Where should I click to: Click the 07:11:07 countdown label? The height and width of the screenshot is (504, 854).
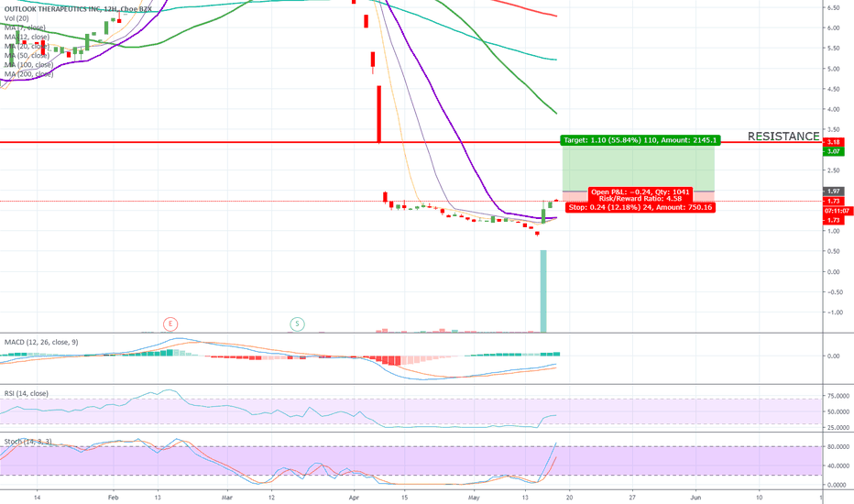click(837, 211)
